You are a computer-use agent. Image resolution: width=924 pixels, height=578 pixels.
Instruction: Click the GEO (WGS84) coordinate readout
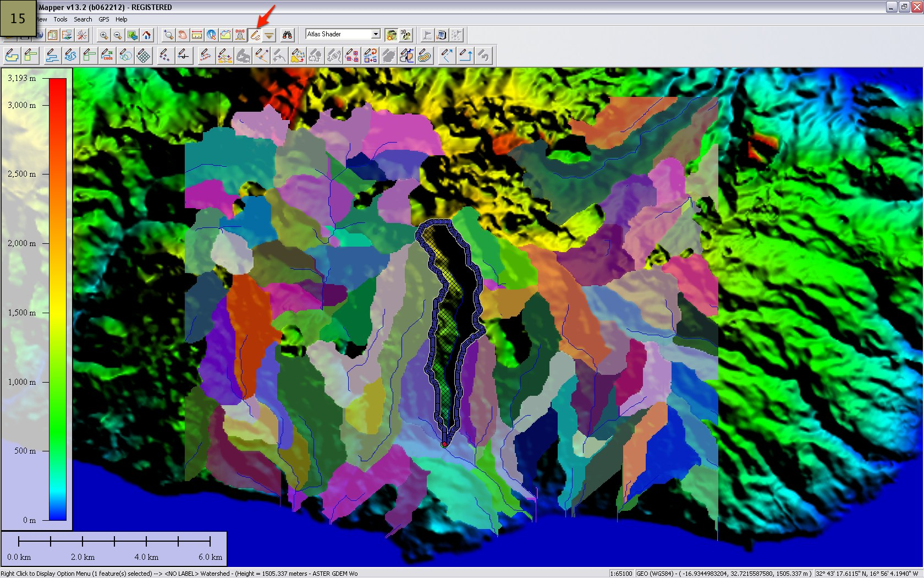[x=724, y=574]
